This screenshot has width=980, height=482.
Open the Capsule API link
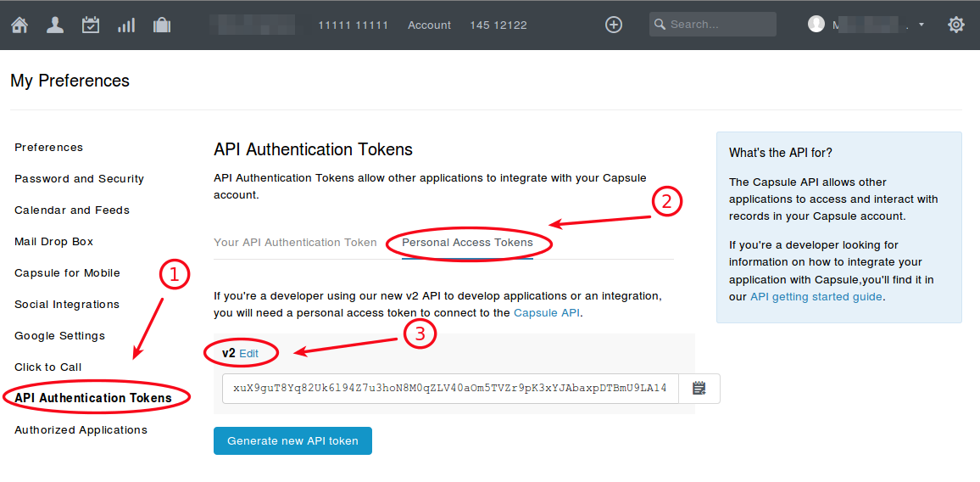tap(547, 313)
